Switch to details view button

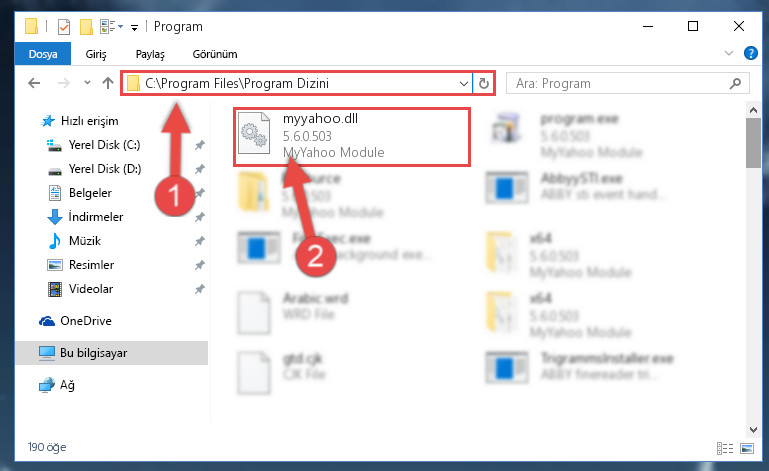(x=724, y=448)
